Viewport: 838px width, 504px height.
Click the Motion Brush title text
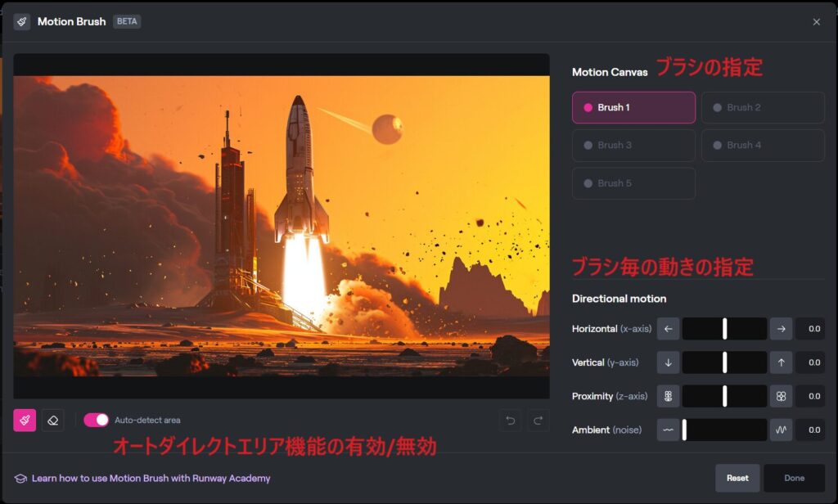[x=72, y=22]
